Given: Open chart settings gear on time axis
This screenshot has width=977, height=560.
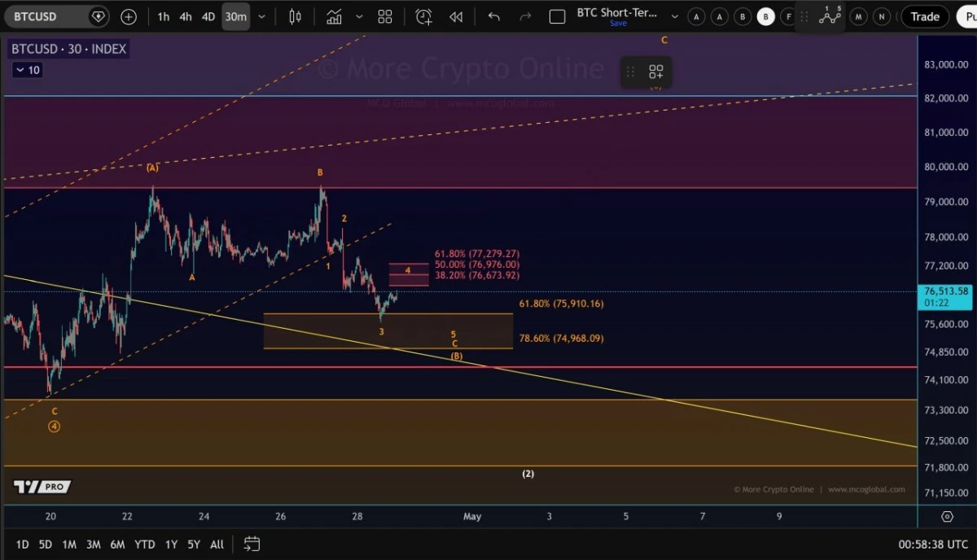Looking at the screenshot, I should pyautogui.click(x=947, y=516).
